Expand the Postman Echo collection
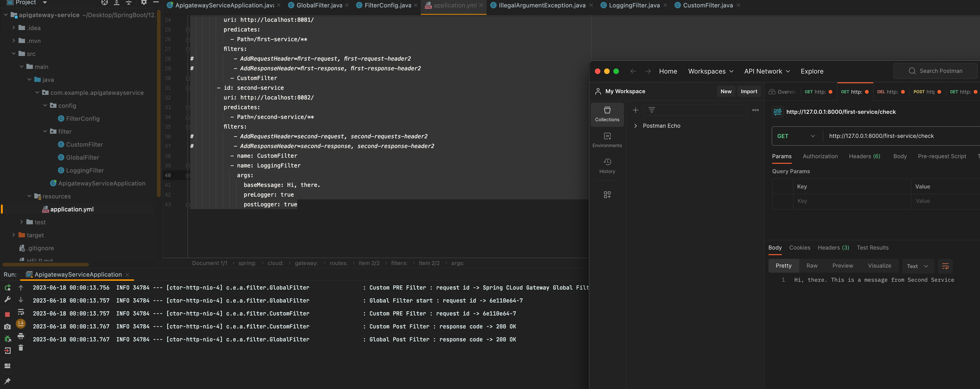Image resolution: width=980 pixels, height=389 pixels. coord(635,126)
